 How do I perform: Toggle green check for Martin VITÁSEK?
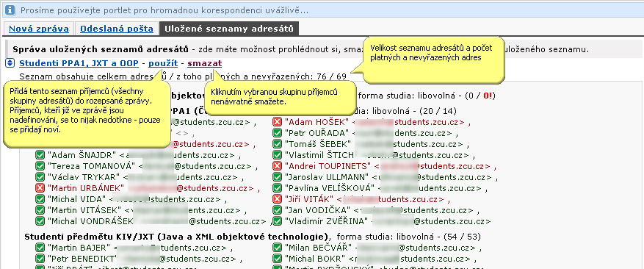coord(40,210)
